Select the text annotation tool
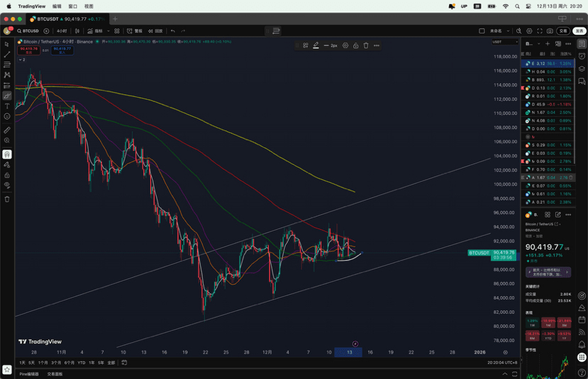This screenshot has width=588, height=379. click(x=7, y=106)
